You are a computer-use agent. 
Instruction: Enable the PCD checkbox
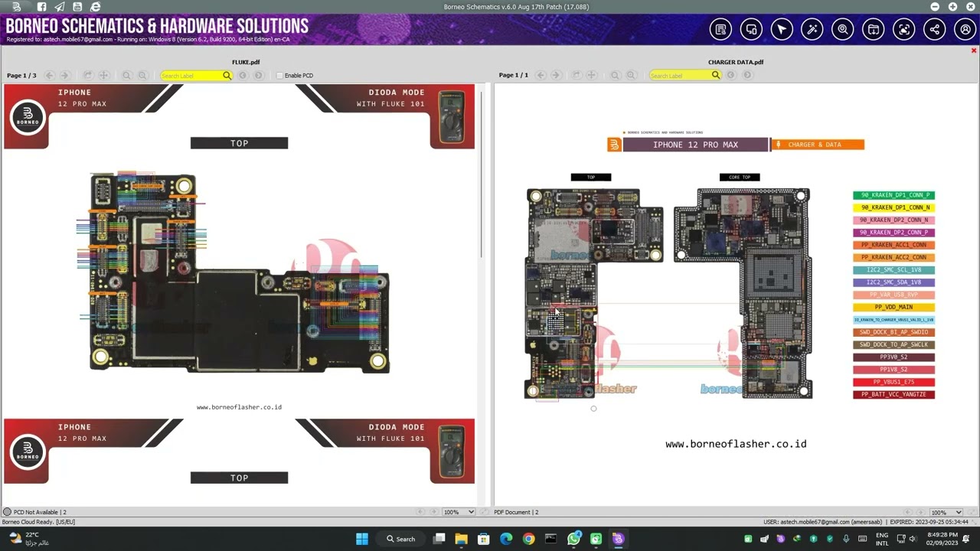click(x=279, y=75)
